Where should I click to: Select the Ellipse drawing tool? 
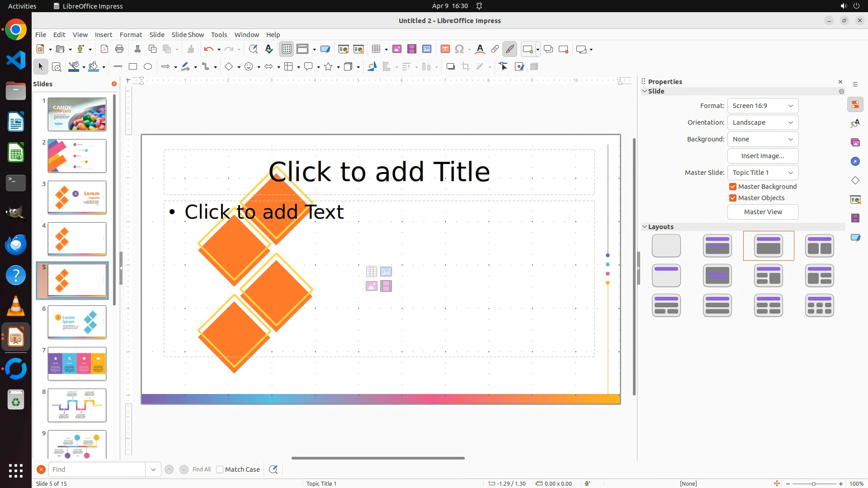(148, 67)
